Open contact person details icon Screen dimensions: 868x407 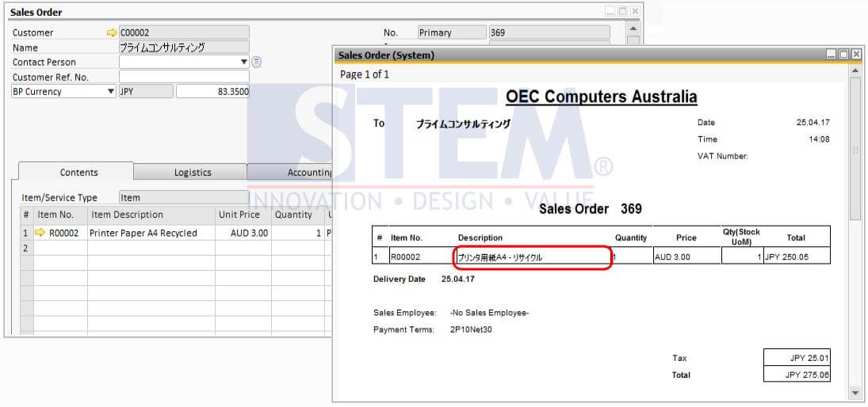coord(256,62)
